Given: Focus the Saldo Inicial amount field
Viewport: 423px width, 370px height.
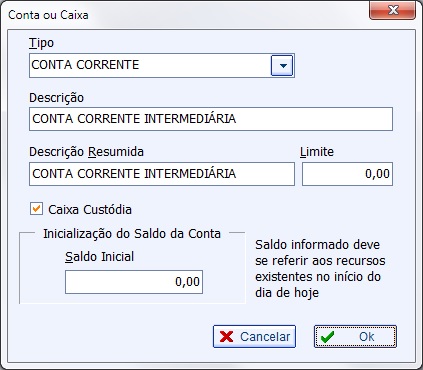Looking at the screenshot, I should click(x=134, y=282).
